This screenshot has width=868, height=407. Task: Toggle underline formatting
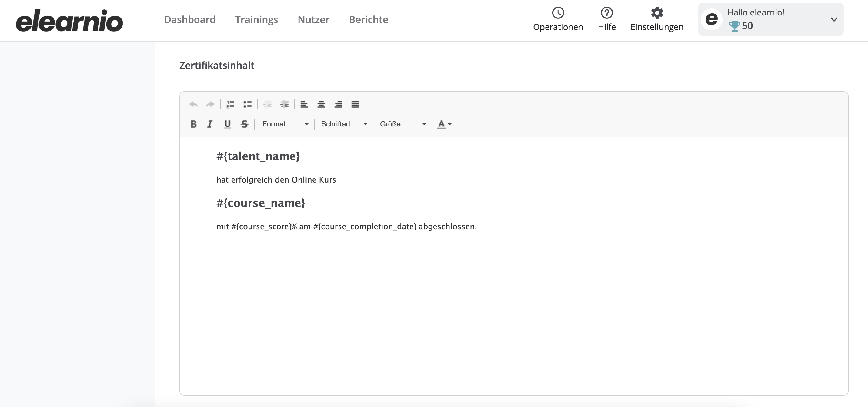(x=227, y=124)
